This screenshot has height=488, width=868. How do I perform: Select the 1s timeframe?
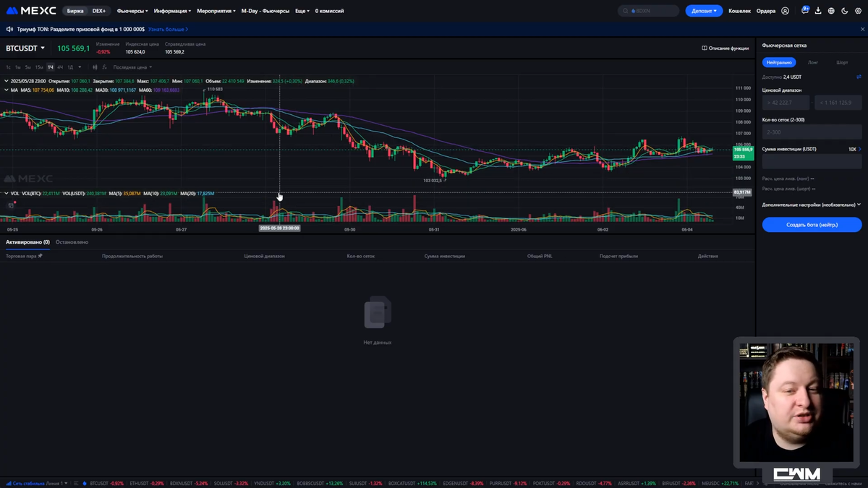coord(9,67)
